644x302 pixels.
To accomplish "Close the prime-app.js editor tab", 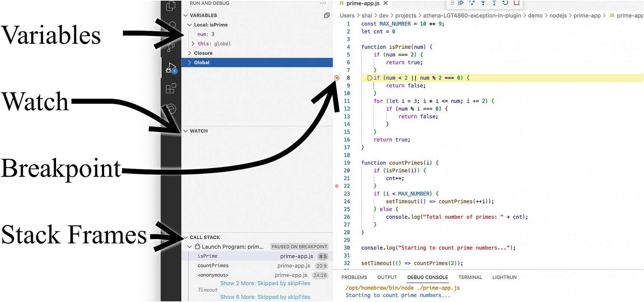I will coord(386,3).
